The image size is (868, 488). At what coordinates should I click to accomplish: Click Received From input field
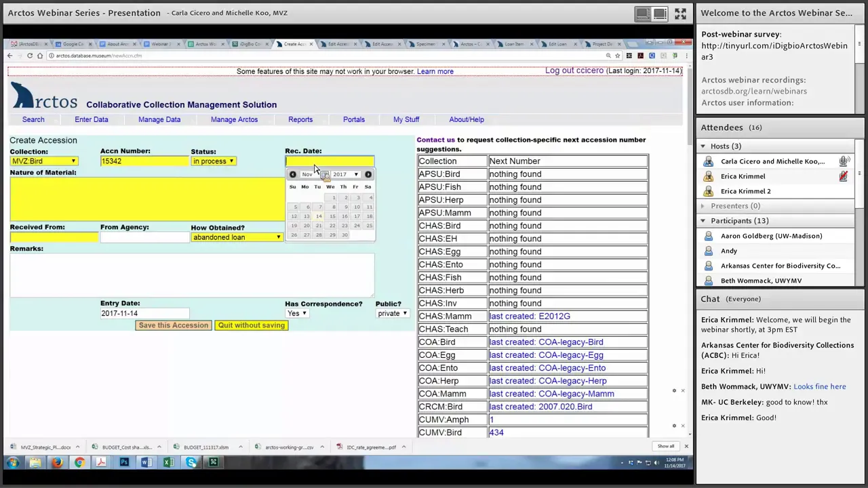(54, 237)
